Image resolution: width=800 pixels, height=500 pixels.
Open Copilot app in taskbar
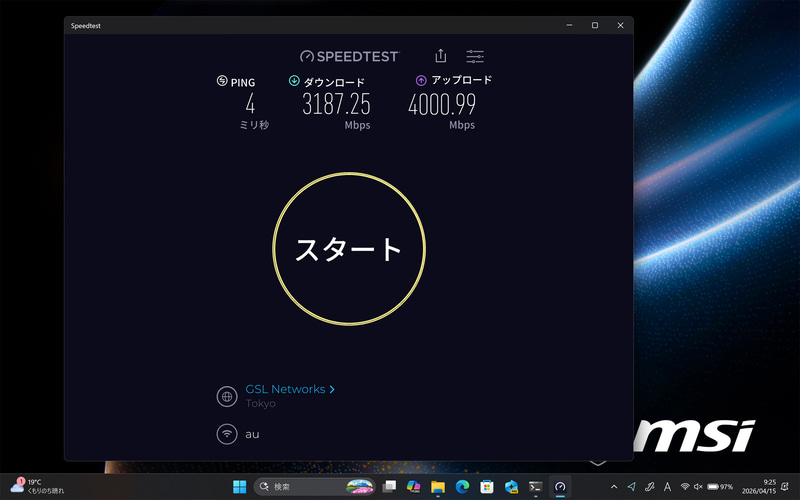(414, 487)
